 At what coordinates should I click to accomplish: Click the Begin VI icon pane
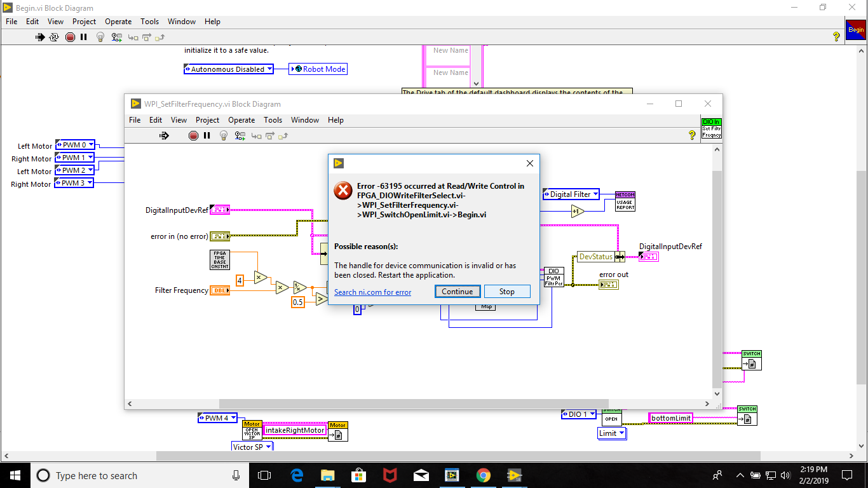tap(855, 29)
